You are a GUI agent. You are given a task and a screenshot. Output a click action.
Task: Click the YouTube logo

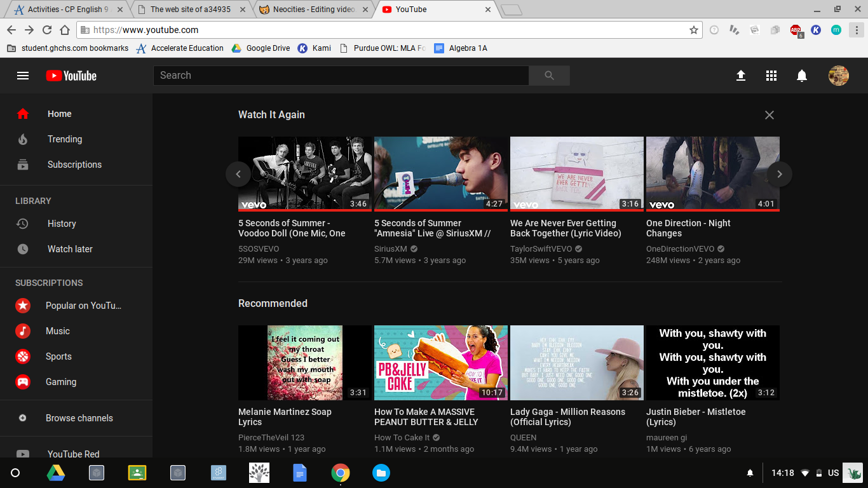(71, 76)
